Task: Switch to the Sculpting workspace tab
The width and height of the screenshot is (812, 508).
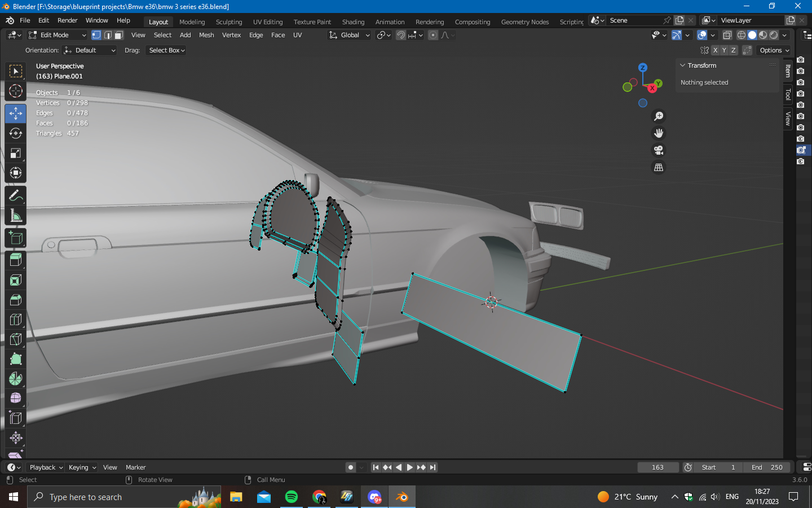Action: click(x=228, y=22)
